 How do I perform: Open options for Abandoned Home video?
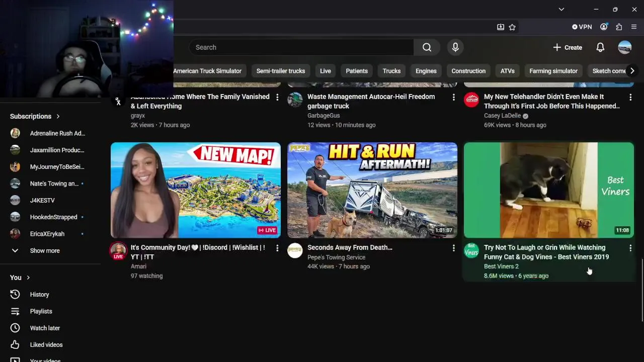277,97
